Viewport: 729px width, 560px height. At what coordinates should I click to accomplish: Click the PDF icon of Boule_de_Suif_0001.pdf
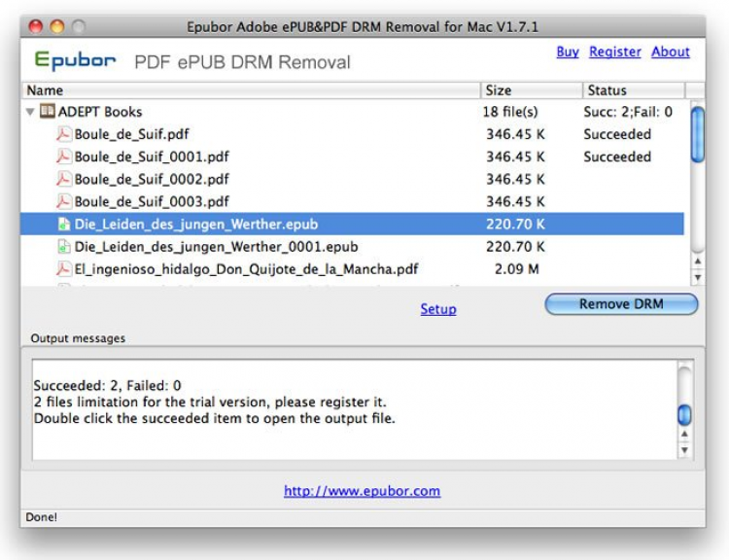click(64, 157)
